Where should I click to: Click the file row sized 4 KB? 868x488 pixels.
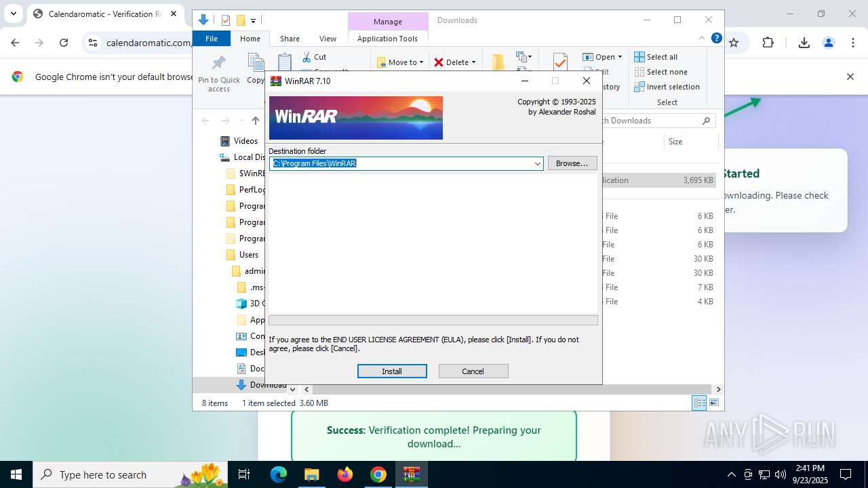(658, 302)
